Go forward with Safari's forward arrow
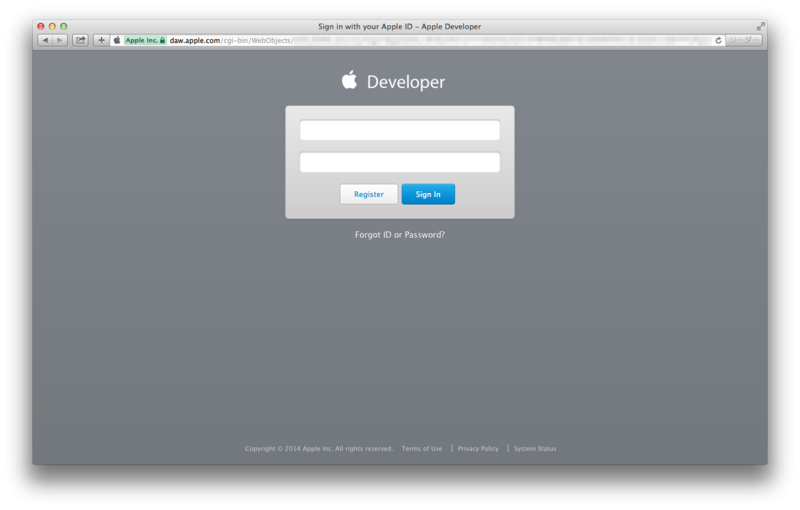800x510 pixels. pos(60,40)
